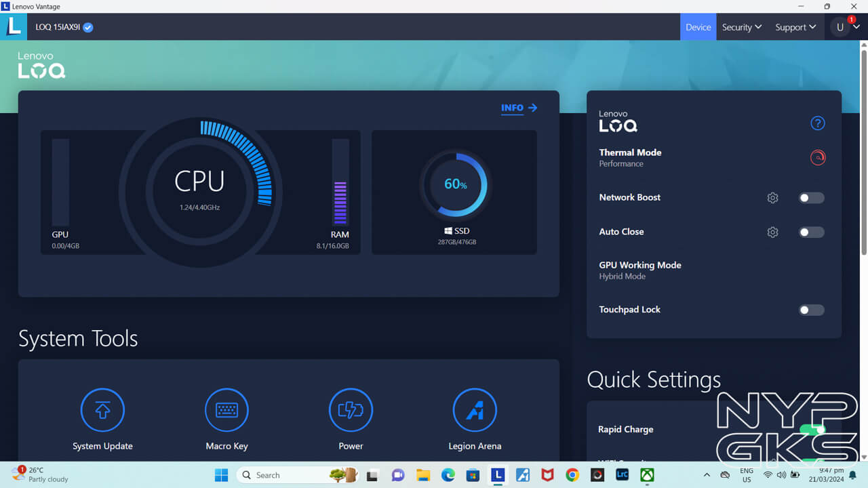Select the Device tab

[x=698, y=27]
